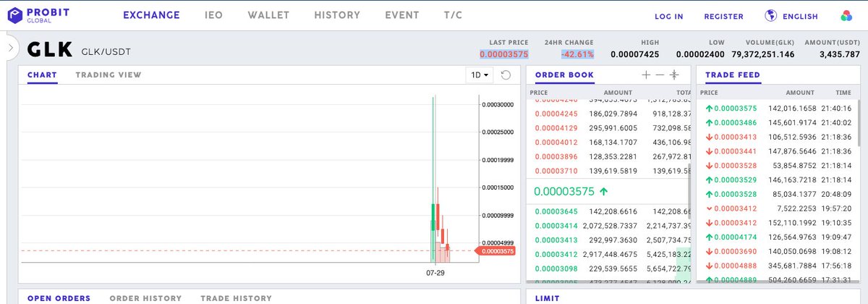The width and height of the screenshot is (868, 304).
Task: Click the GLK/USDT pair name
Action: click(106, 52)
